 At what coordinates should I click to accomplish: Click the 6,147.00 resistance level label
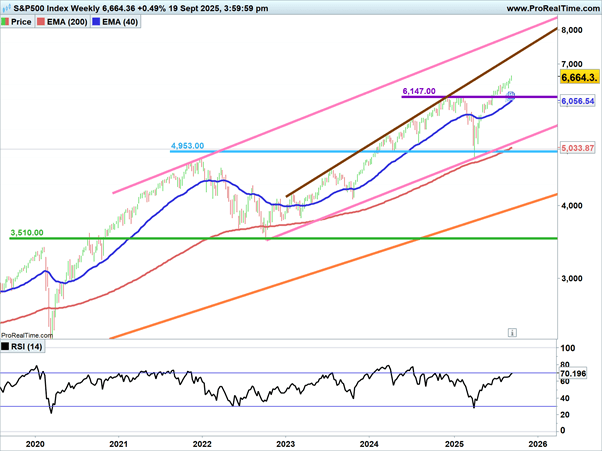pos(419,91)
